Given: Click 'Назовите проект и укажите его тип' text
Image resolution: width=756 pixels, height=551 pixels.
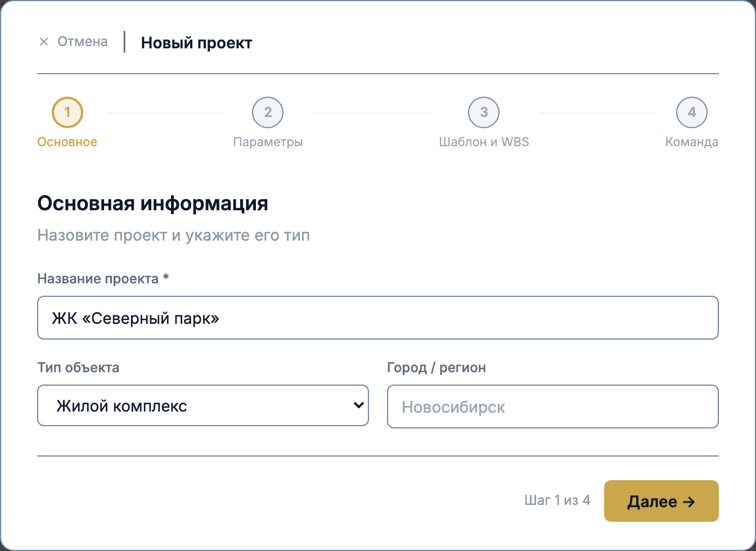Looking at the screenshot, I should [x=173, y=235].
